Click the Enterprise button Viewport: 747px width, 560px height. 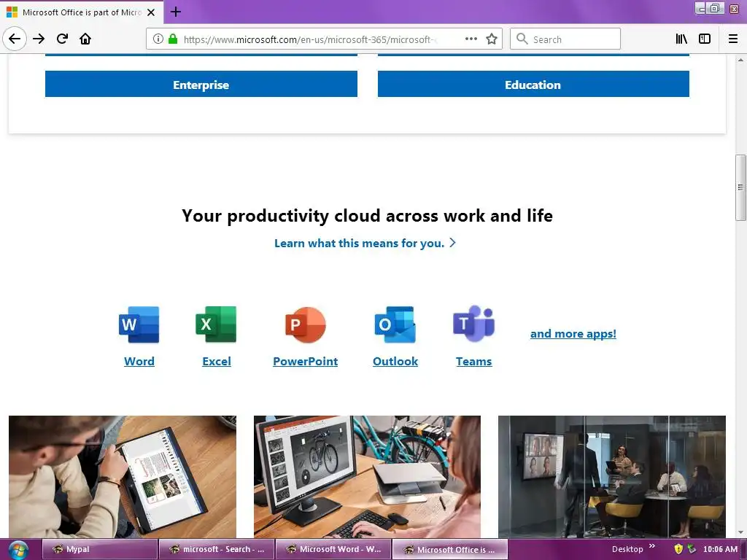coord(201,85)
